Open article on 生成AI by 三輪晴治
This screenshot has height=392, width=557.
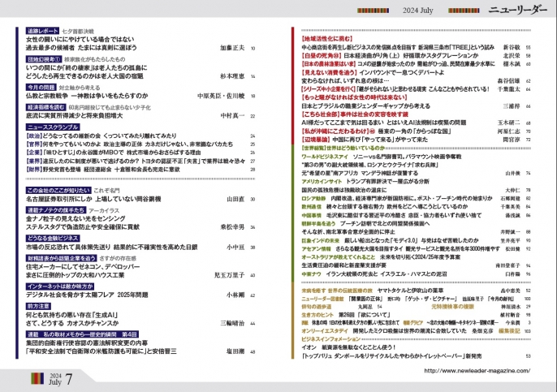pyautogui.click(x=97, y=321)
